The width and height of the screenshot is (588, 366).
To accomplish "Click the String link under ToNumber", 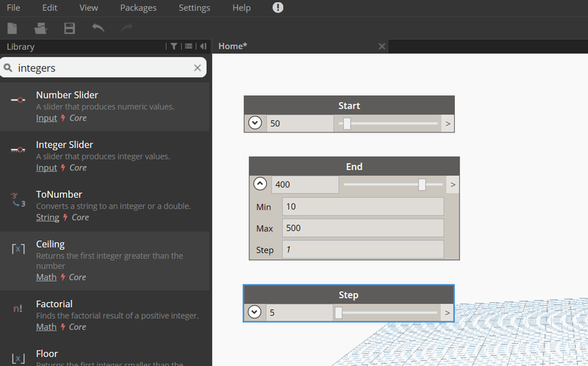I will 48,218.
